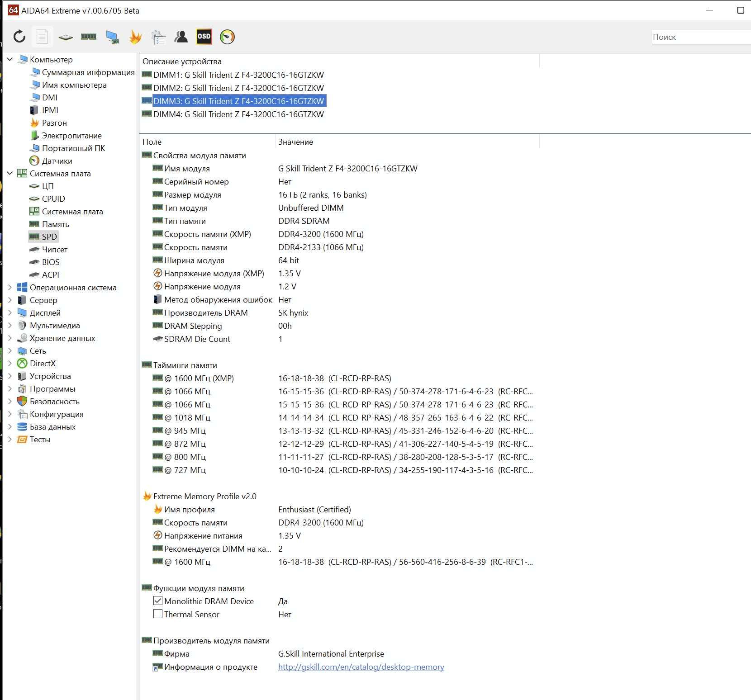The height and width of the screenshot is (700, 751).
Task: Collapse the Системная плата tree node
Action: coord(10,173)
